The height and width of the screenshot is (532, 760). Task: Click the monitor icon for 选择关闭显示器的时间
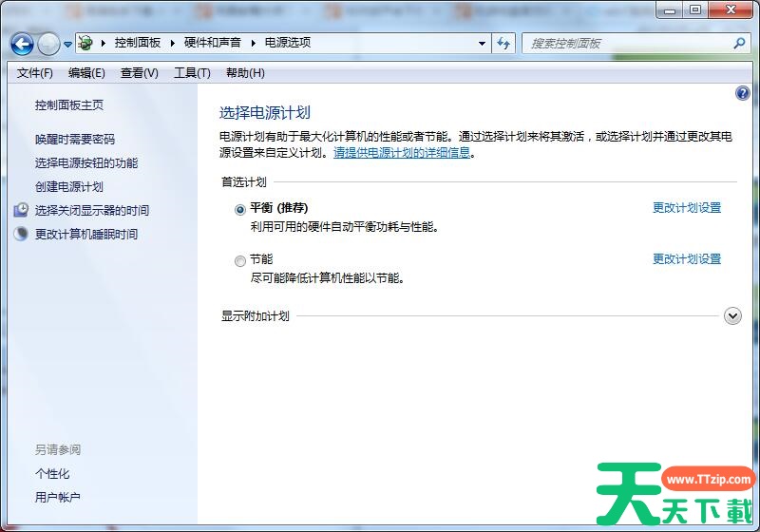(x=21, y=210)
